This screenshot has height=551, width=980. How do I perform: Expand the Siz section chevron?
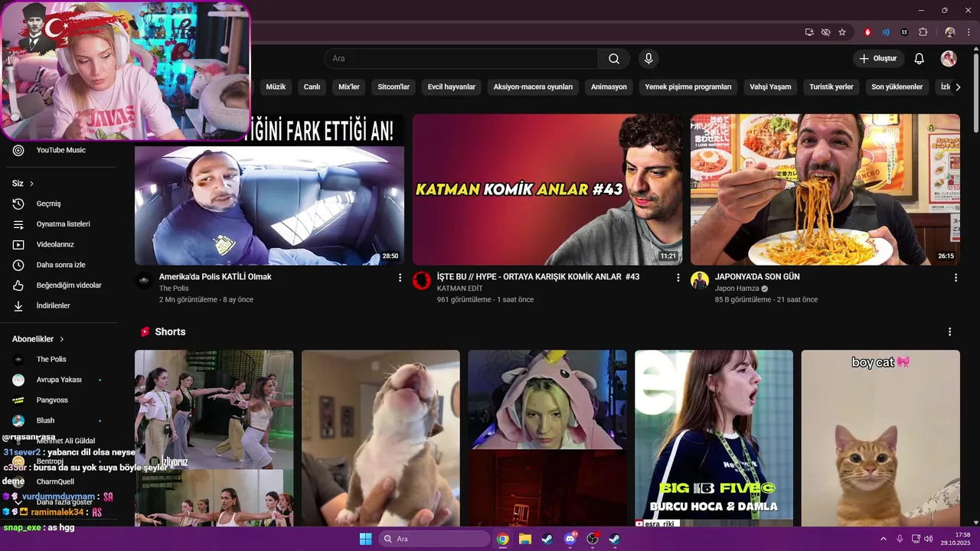[31, 184]
